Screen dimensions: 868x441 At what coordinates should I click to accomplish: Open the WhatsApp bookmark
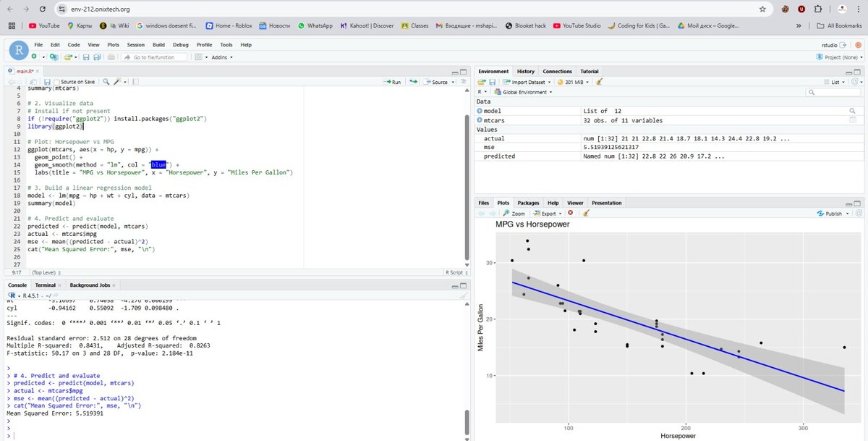(315, 25)
